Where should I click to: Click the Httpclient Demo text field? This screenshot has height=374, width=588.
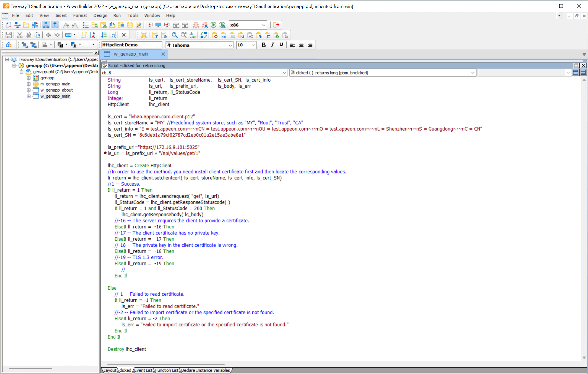pos(132,45)
